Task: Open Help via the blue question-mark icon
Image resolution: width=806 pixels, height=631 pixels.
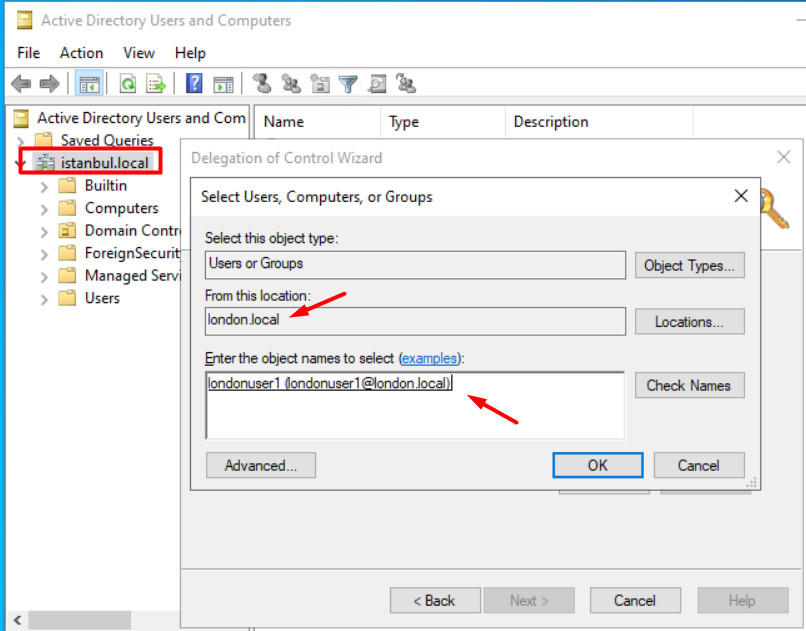Action: click(195, 84)
